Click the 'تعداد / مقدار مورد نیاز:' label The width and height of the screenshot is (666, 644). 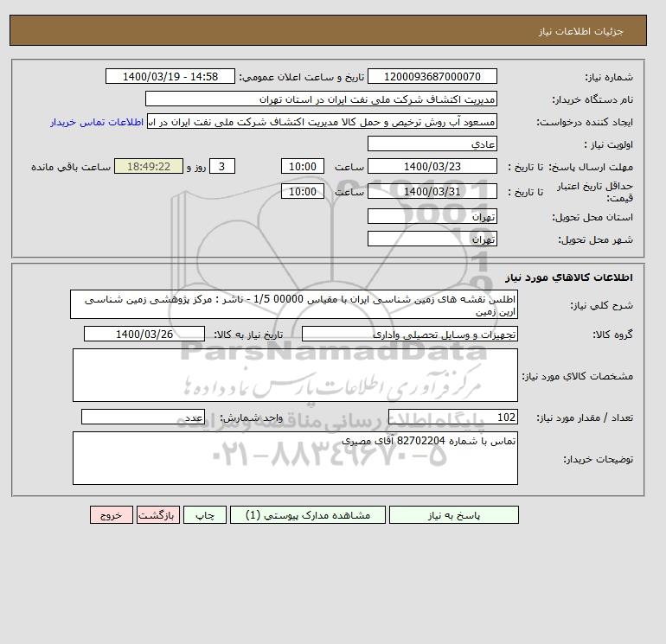585,418
